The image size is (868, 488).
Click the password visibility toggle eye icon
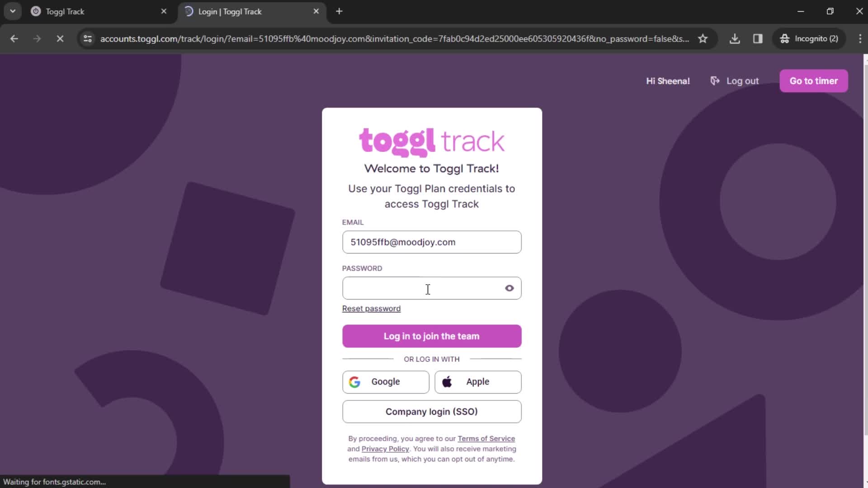coord(509,288)
